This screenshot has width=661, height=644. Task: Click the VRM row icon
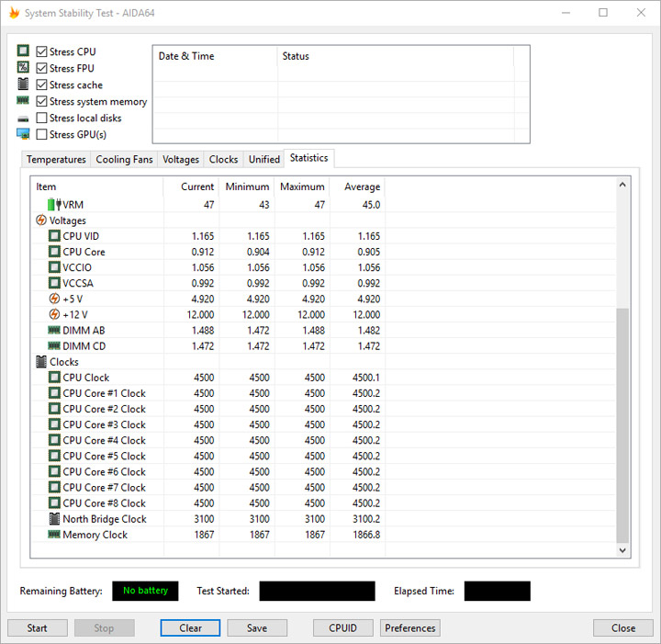[x=54, y=205]
